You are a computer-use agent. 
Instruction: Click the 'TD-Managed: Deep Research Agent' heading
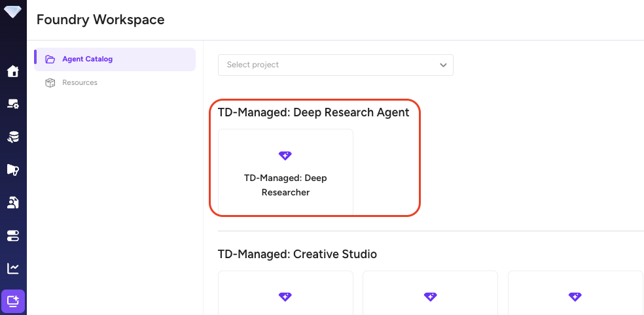coord(313,112)
